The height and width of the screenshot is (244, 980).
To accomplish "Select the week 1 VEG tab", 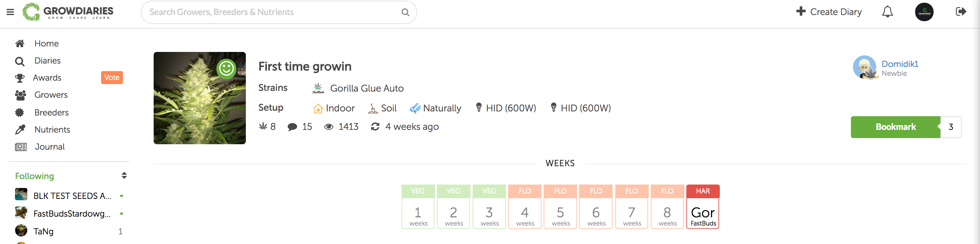I will point(418,207).
